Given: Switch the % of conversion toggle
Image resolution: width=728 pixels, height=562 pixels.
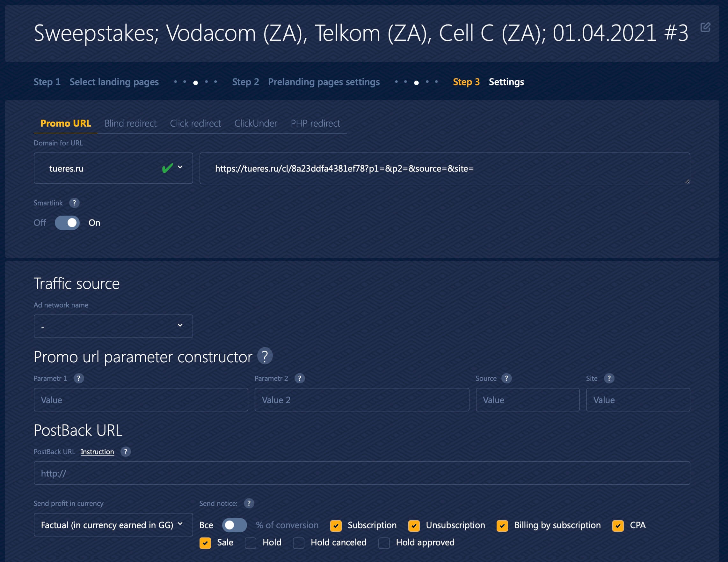Looking at the screenshot, I should point(234,525).
